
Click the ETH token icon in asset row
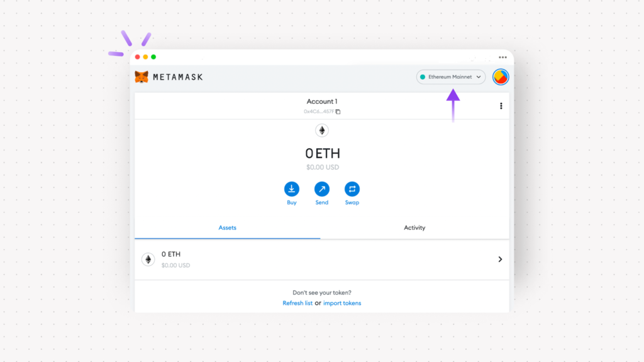148,260
